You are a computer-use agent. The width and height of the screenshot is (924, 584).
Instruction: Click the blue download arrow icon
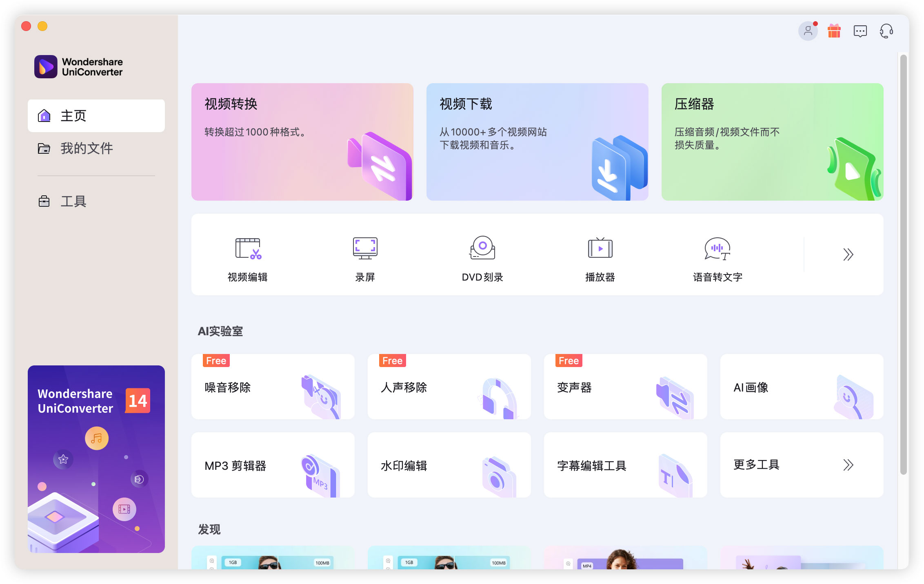pos(619,168)
